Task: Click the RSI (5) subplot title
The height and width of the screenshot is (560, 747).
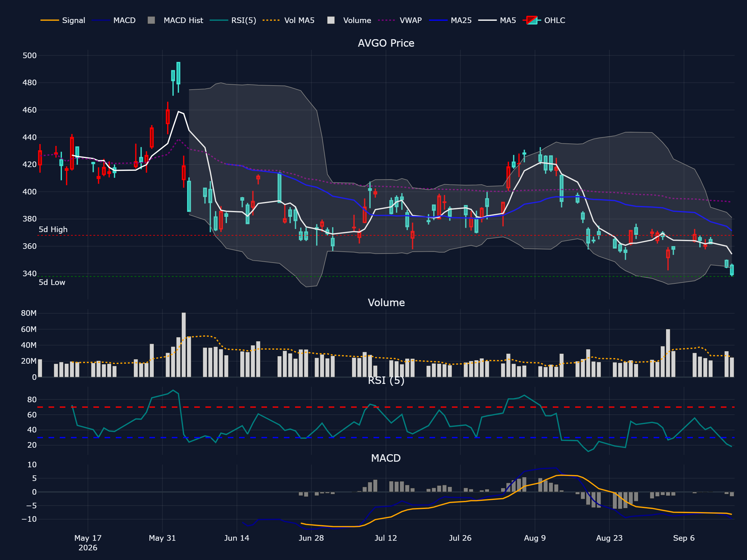Action: 386,380
